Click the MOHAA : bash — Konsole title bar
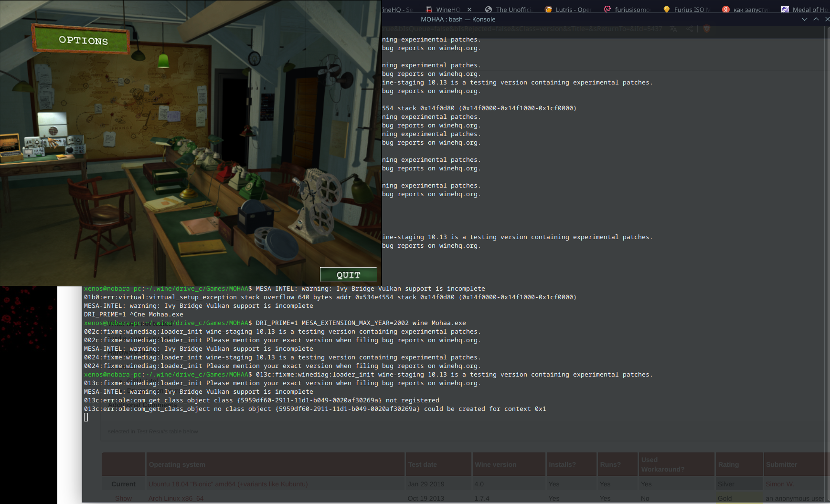The width and height of the screenshot is (830, 504). (x=458, y=19)
